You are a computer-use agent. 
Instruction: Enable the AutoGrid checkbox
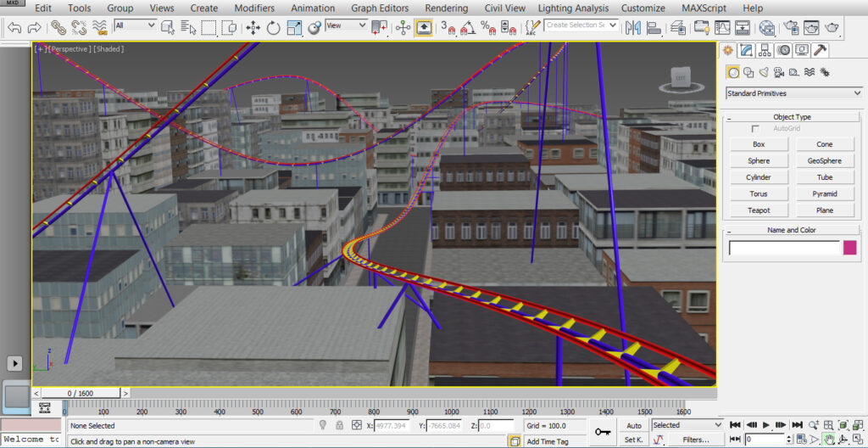[755, 129]
